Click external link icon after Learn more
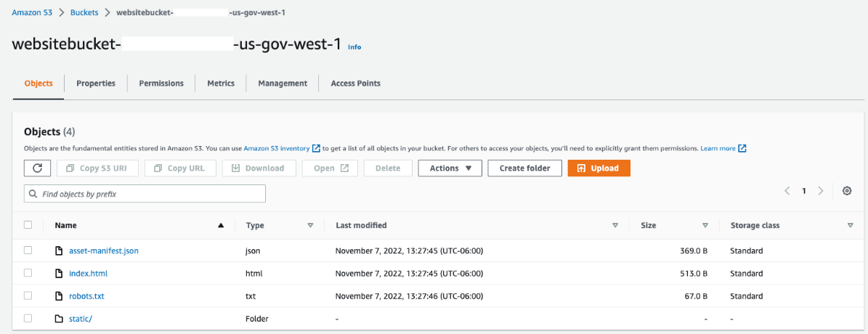The width and height of the screenshot is (868, 334). click(x=742, y=148)
